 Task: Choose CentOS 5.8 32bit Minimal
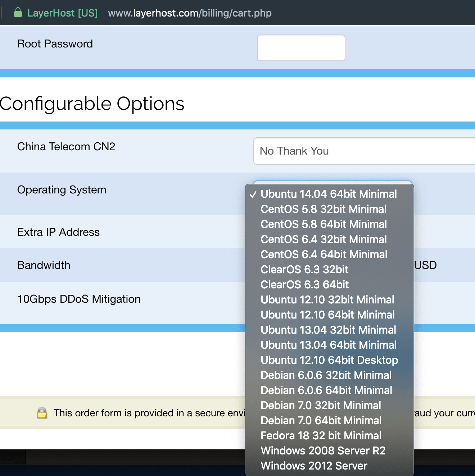(x=323, y=209)
